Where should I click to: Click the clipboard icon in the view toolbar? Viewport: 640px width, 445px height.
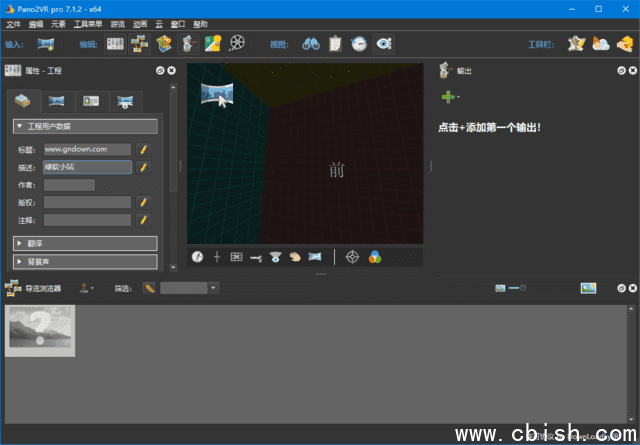pyautogui.click(x=335, y=43)
